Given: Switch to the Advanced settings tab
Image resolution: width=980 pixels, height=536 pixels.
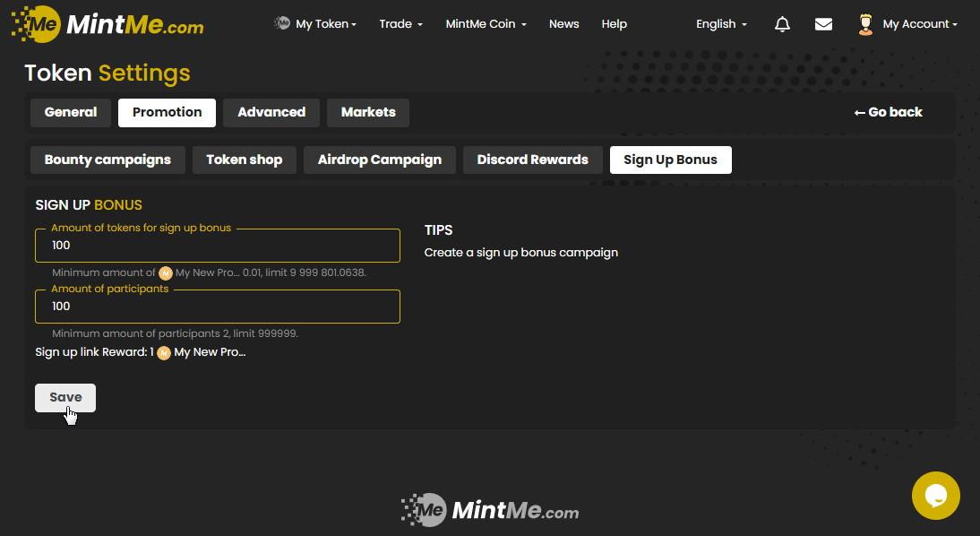Looking at the screenshot, I should [271, 112].
